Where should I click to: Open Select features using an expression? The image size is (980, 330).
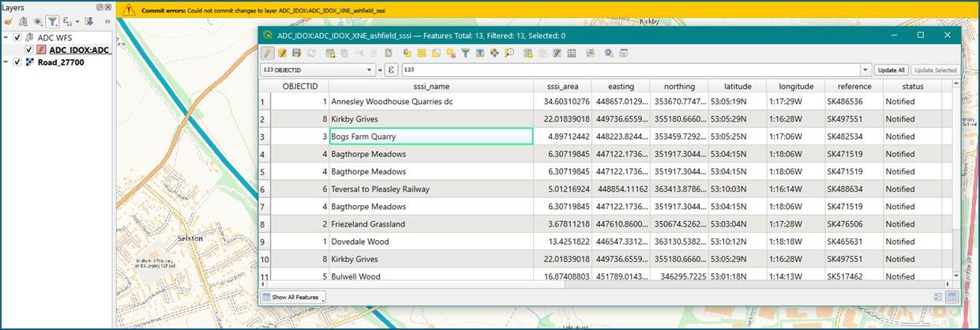coord(407,53)
